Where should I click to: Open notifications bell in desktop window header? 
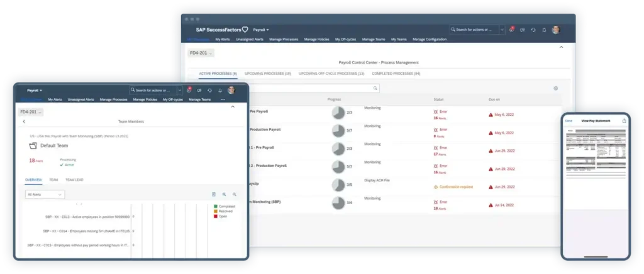[544, 30]
